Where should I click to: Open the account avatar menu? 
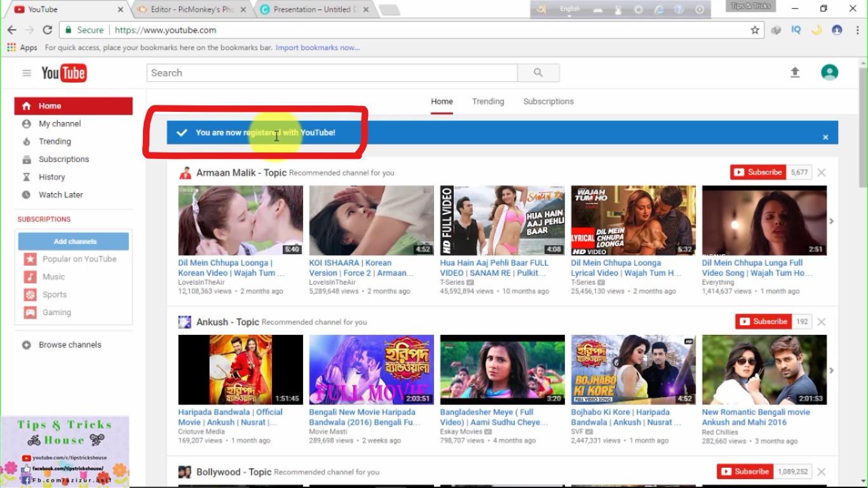click(829, 72)
